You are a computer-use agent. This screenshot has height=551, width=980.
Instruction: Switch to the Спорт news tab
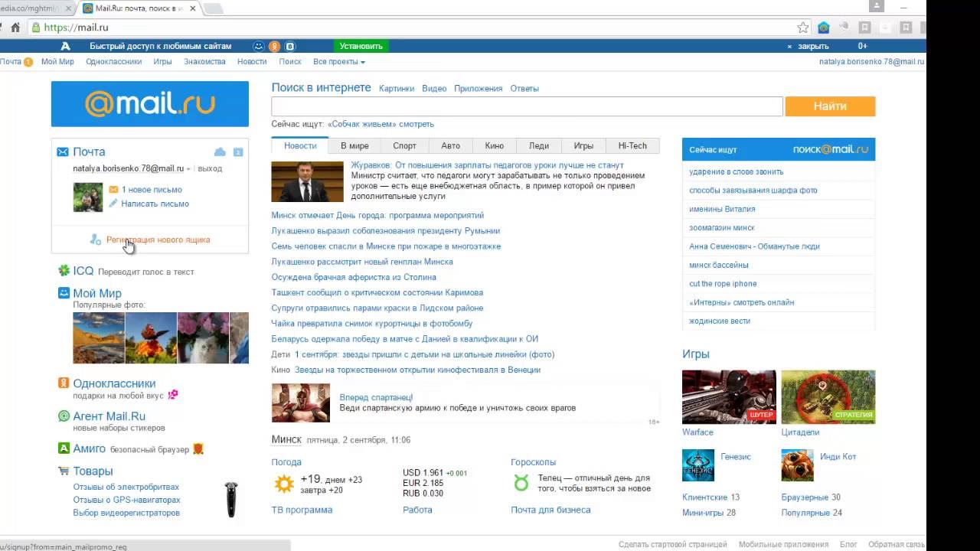[x=404, y=145]
